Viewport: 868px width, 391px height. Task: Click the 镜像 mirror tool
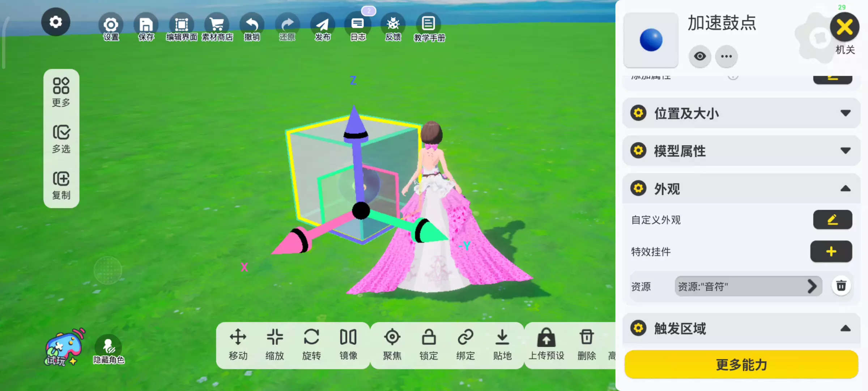(348, 344)
